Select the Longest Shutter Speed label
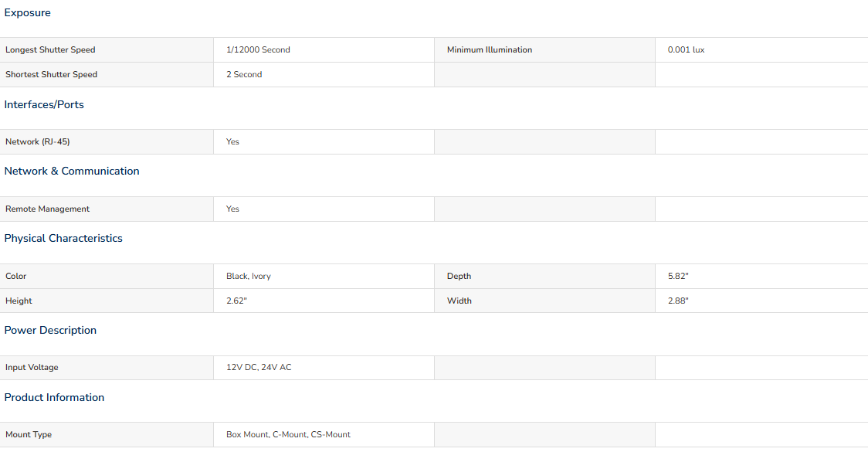Viewport: 868px width, 452px height. click(x=50, y=50)
